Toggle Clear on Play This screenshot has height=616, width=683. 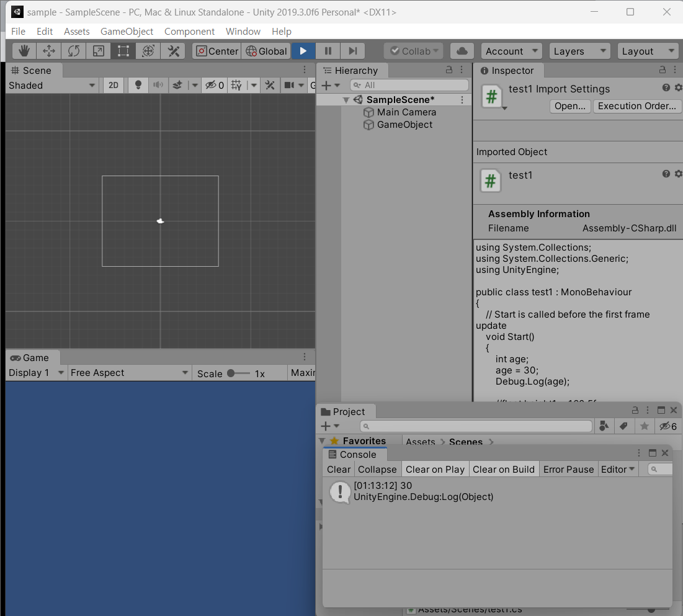pos(435,469)
